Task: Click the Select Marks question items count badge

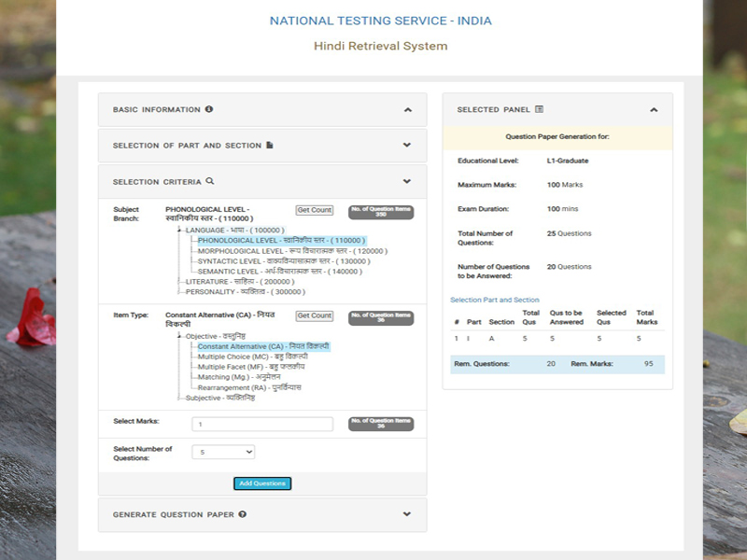Action: coord(381,424)
